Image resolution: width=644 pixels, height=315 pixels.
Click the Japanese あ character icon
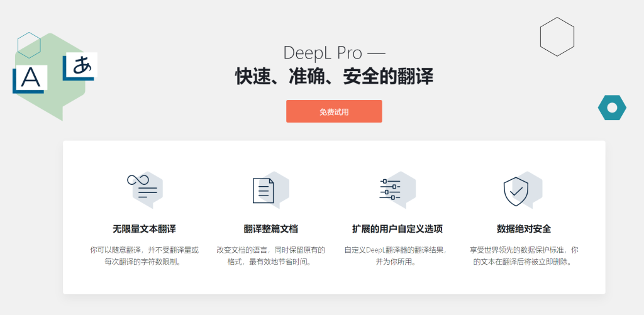point(80,66)
